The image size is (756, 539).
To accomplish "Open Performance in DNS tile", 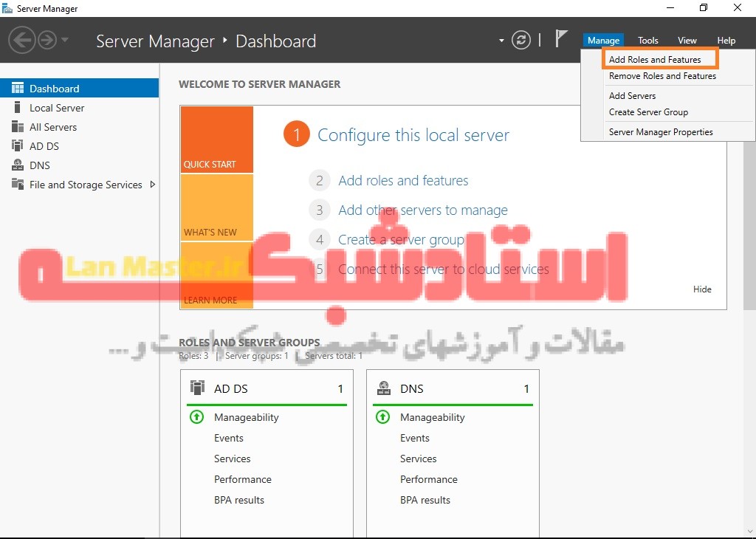I will (x=429, y=479).
